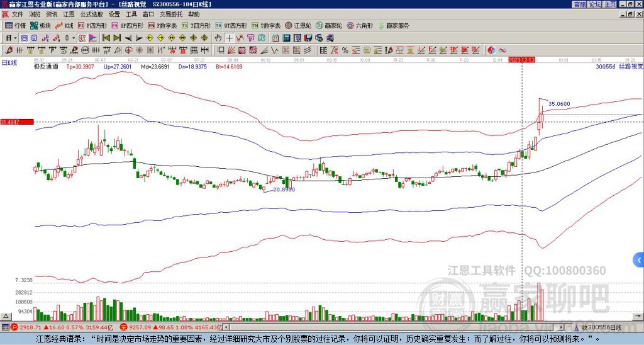Open the 工具 menu
The height and width of the screenshot is (345, 644).
(131, 14)
